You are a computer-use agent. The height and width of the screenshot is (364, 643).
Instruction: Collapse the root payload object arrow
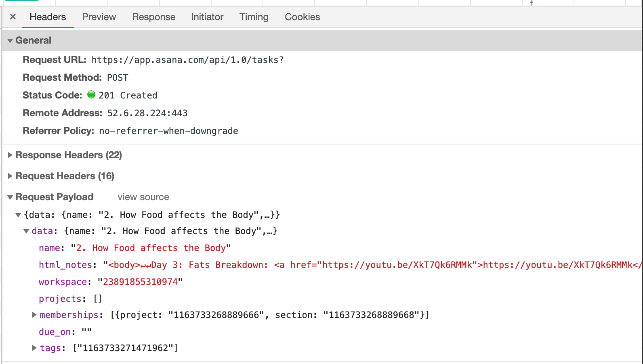pos(18,215)
